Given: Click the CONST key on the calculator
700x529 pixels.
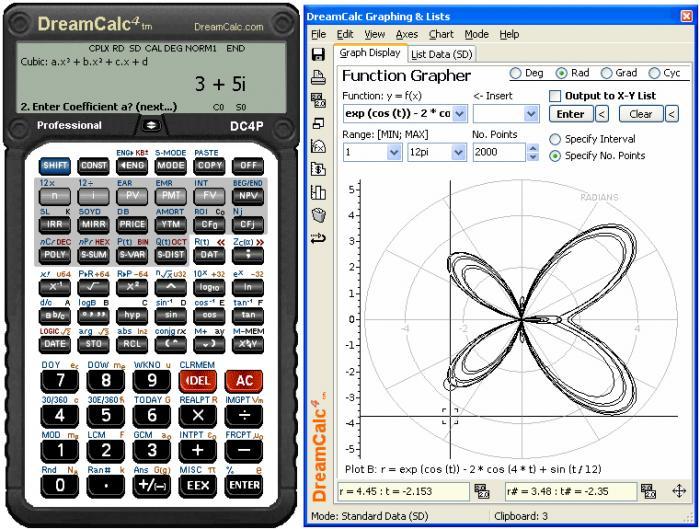Looking at the screenshot, I should (93, 166).
